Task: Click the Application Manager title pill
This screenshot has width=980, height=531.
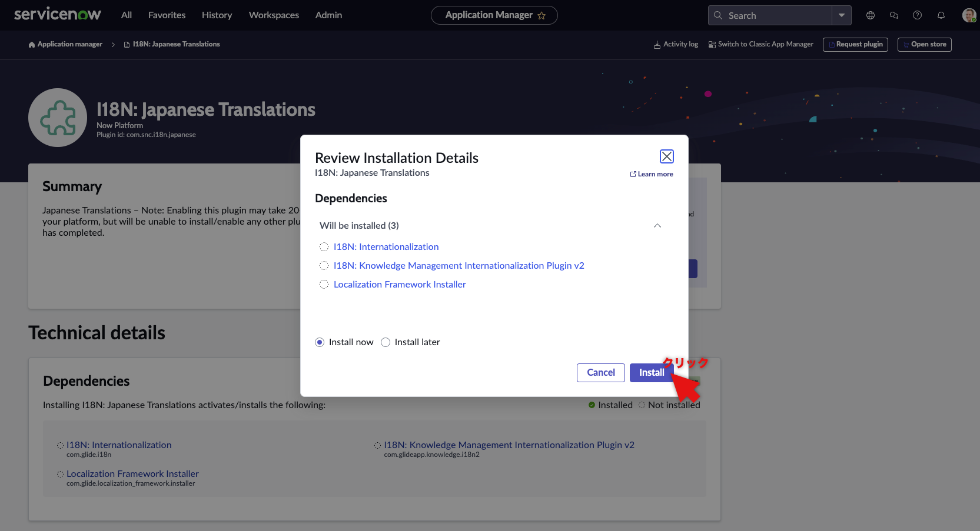Action: click(x=494, y=15)
